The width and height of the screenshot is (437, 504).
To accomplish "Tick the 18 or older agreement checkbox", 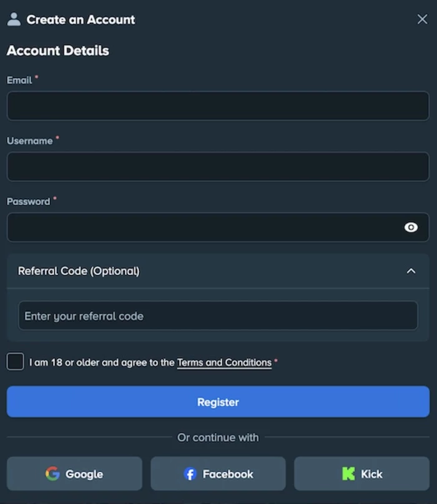I will pyautogui.click(x=15, y=362).
